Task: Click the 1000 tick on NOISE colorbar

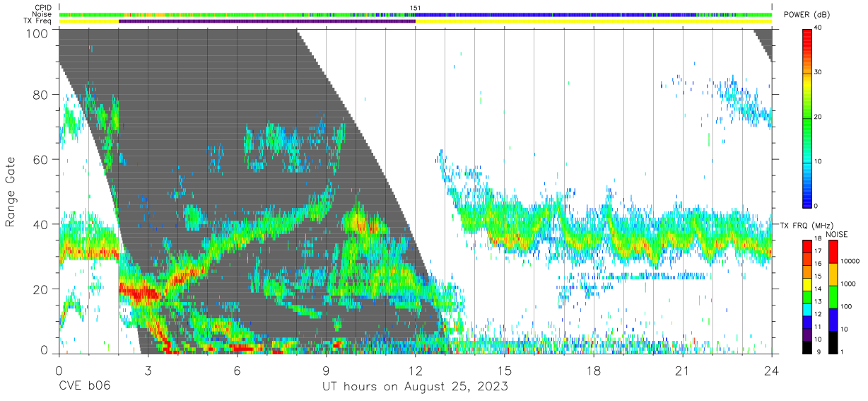Action: click(x=849, y=284)
